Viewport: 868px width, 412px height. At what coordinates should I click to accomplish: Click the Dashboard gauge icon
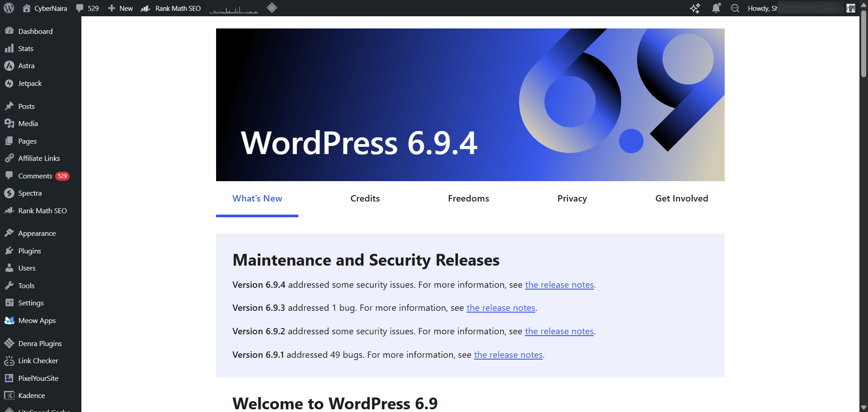9,31
